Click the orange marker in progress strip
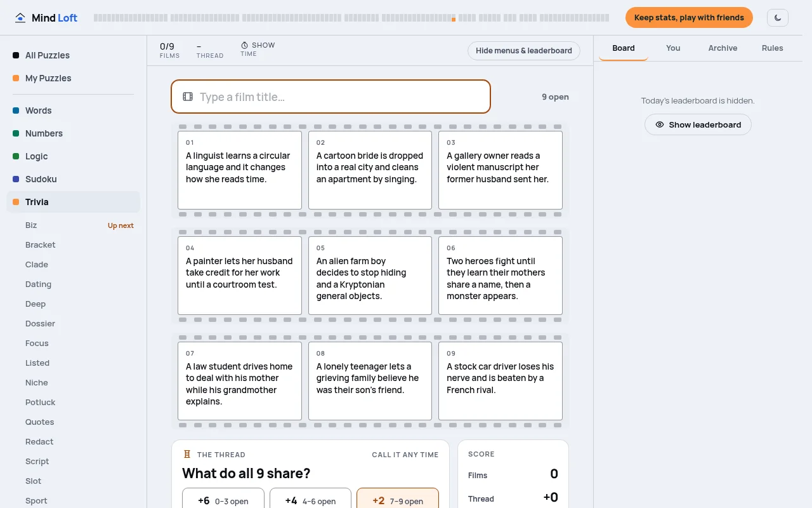The image size is (812, 508). pyautogui.click(x=454, y=20)
